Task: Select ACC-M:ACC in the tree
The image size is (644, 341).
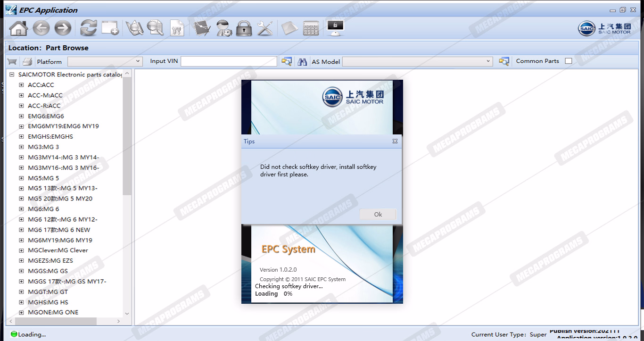Action: pyautogui.click(x=45, y=95)
